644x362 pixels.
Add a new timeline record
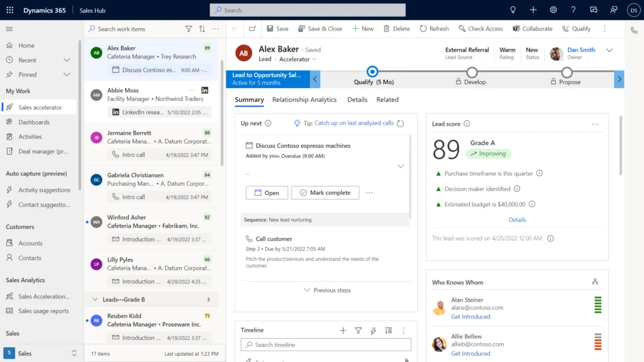(x=343, y=330)
